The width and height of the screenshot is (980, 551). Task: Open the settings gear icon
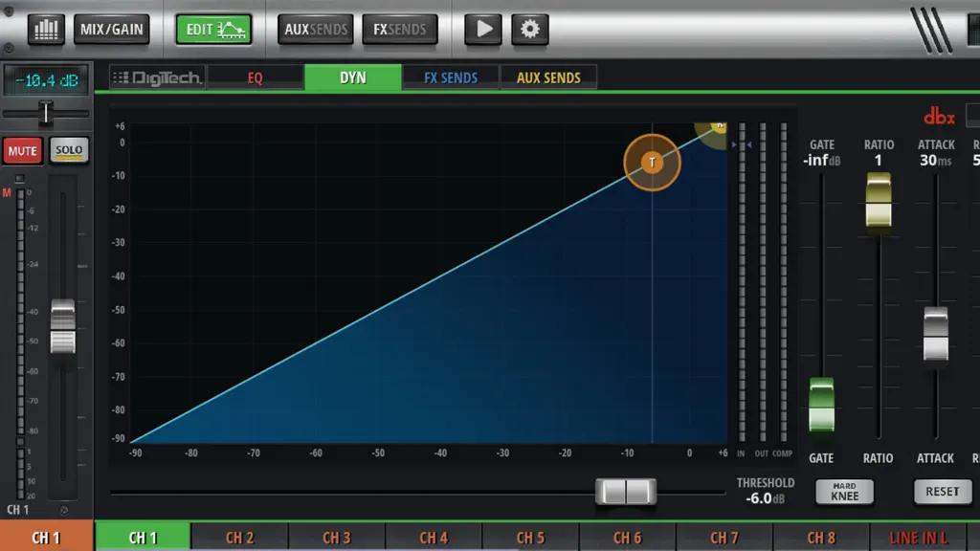(530, 30)
